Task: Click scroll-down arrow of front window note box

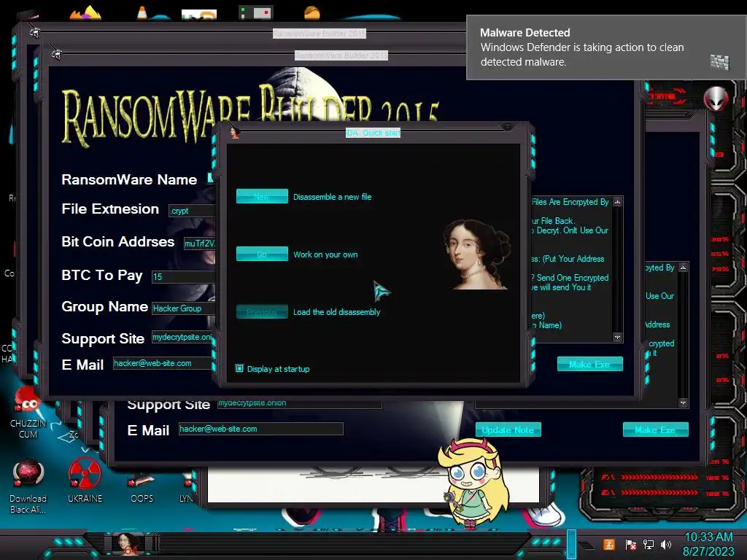Action: point(617,337)
